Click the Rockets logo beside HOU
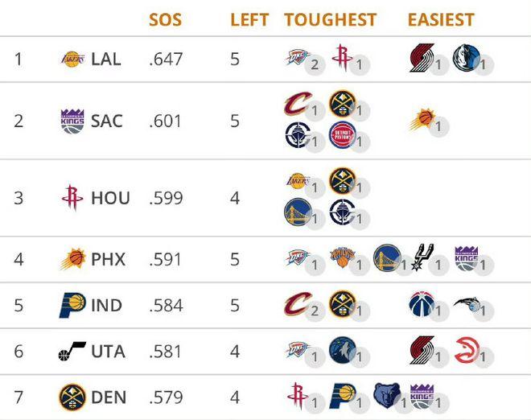The height and width of the screenshot is (420, 531). [x=72, y=198]
